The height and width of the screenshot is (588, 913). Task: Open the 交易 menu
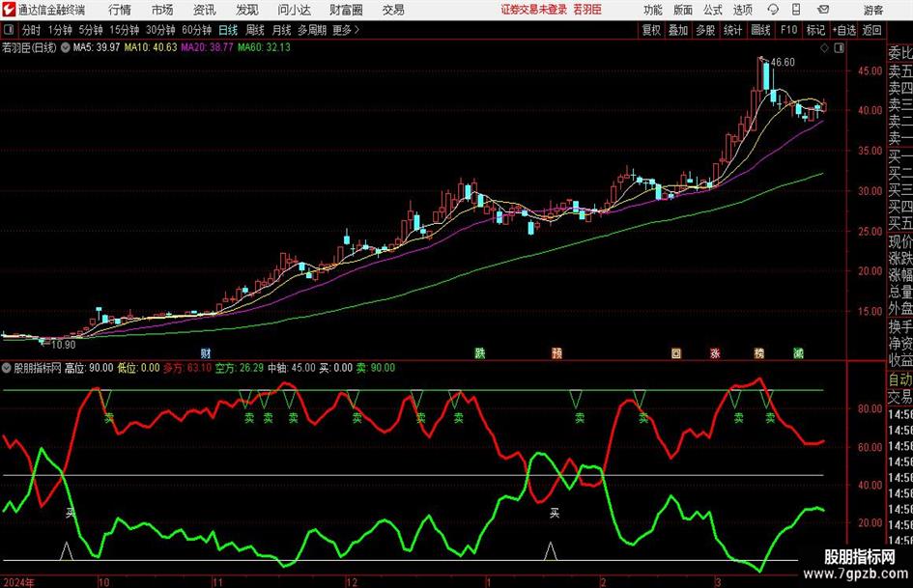(x=393, y=10)
